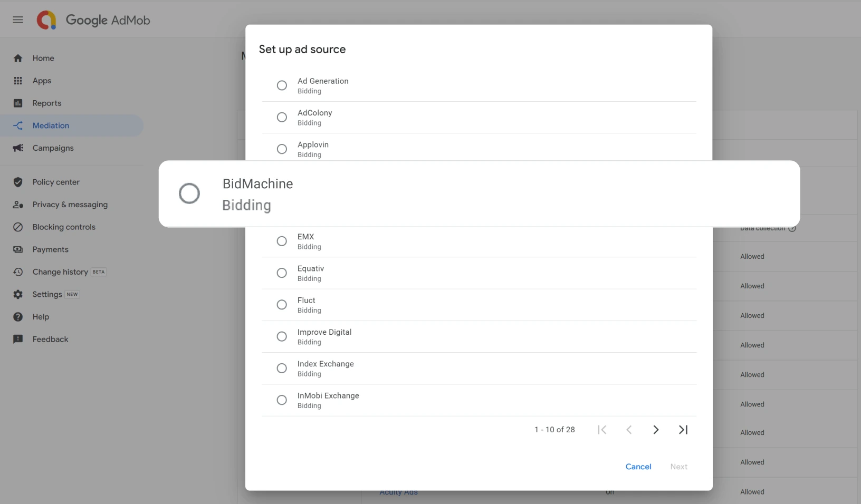Click the Blocking controls circle-slash icon
Image resolution: width=861 pixels, height=504 pixels.
(18, 227)
